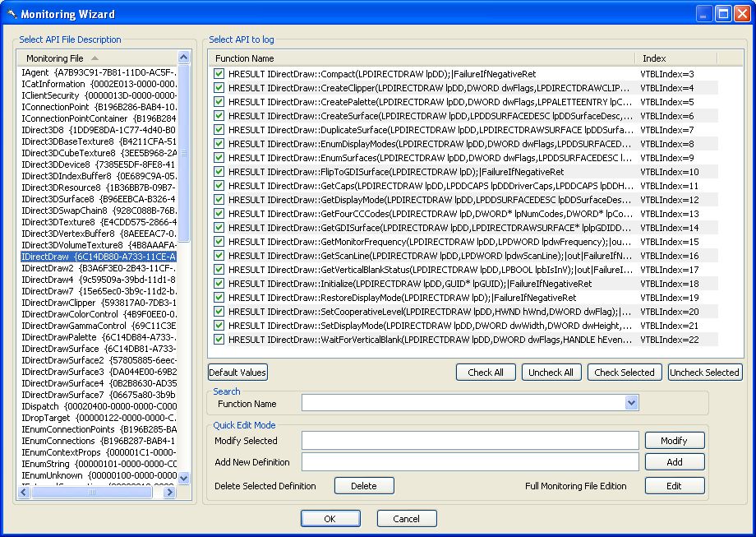This screenshot has height=537, width=756.
Task: Select IDirect3DTexture8 entry
Action: pyautogui.click(x=99, y=222)
